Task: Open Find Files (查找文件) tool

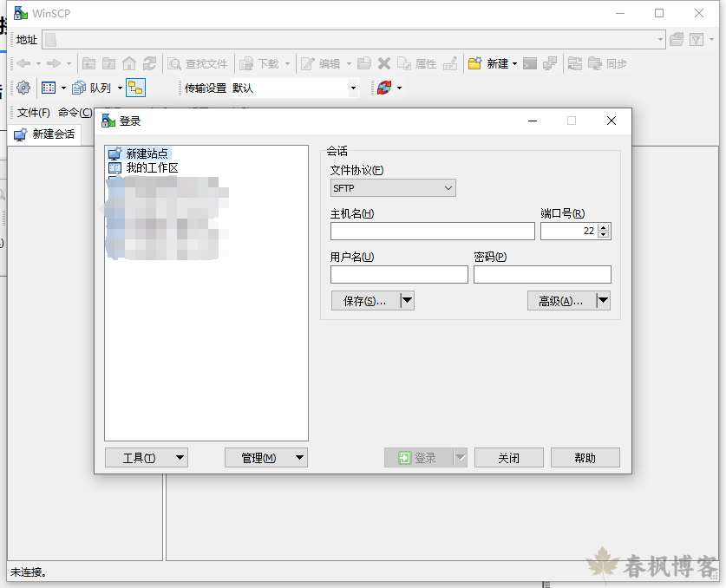Action: (198, 64)
